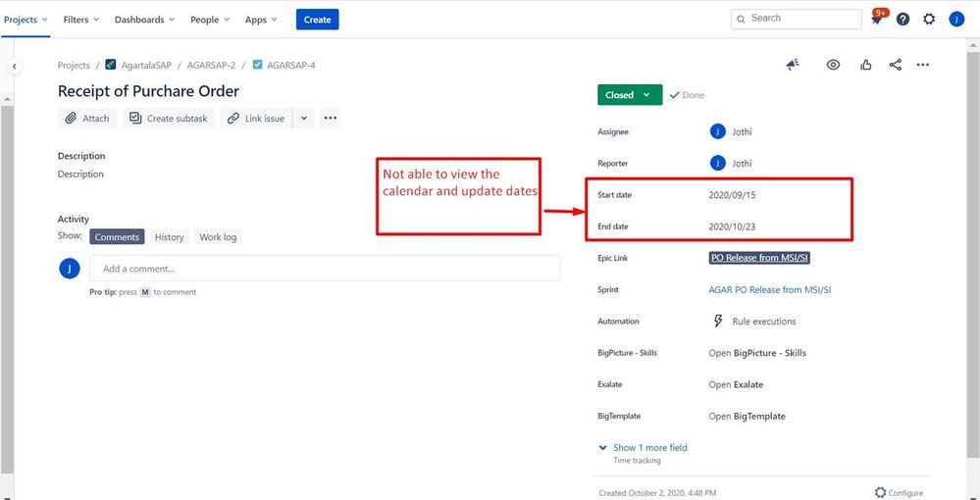Open the notifications bell icon
Image resolution: width=980 pixels, height=500 pixels.
[x=877, y=20]
